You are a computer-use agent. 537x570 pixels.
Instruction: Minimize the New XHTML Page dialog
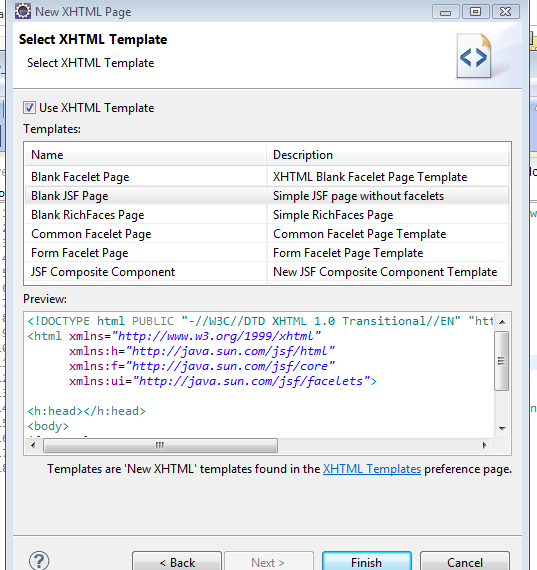(445, 12)
